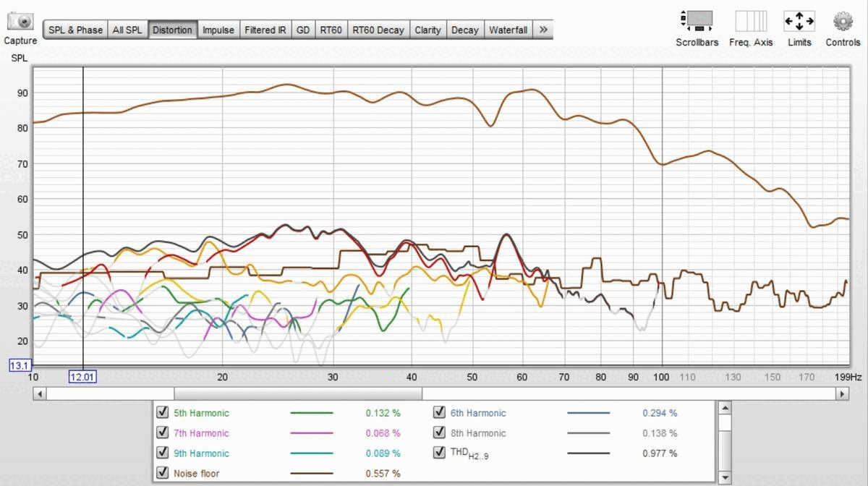The image size is (868, 486).
Task: Open the graph Limits icon
Action: (799, 20)
